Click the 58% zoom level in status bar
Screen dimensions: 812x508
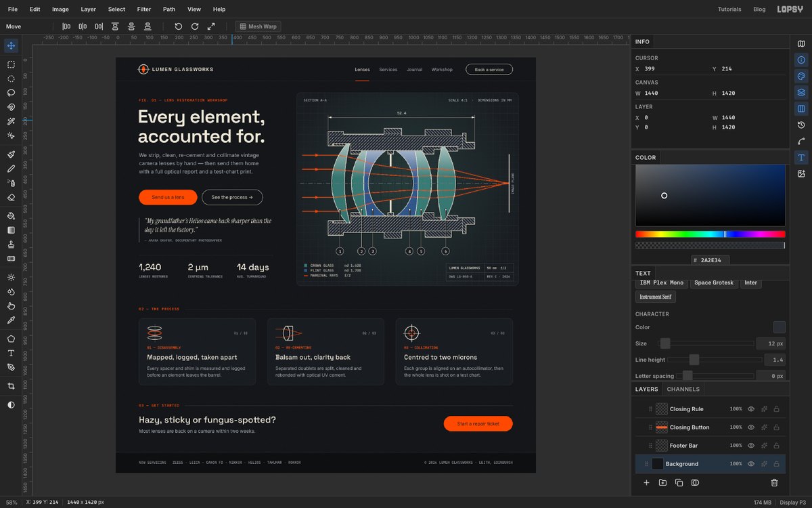pyautogui.click(x=12, y=502)
